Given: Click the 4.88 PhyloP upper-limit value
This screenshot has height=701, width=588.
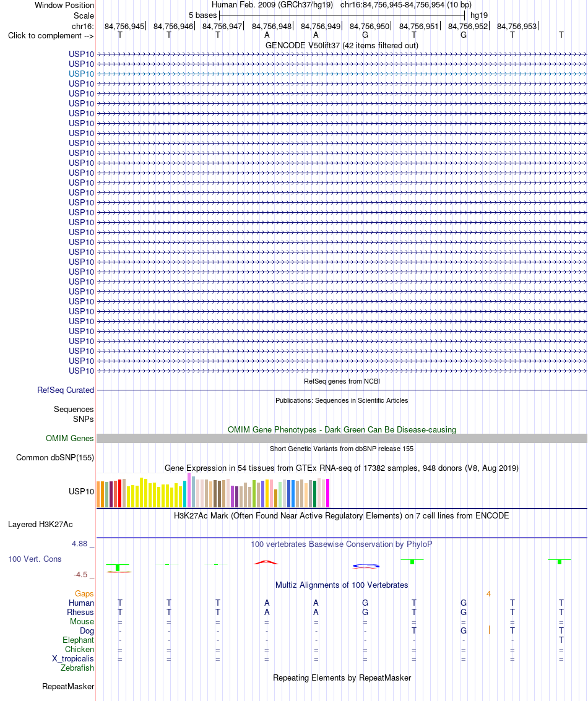Looking at the screenshot, I should [80, 544].
